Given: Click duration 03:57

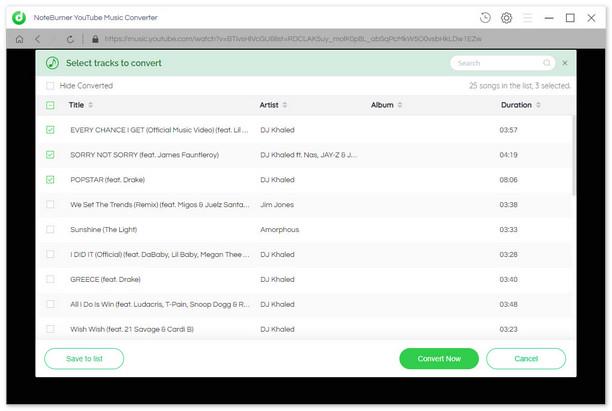Looking at the screenshot, I should (x=509, y=130).
